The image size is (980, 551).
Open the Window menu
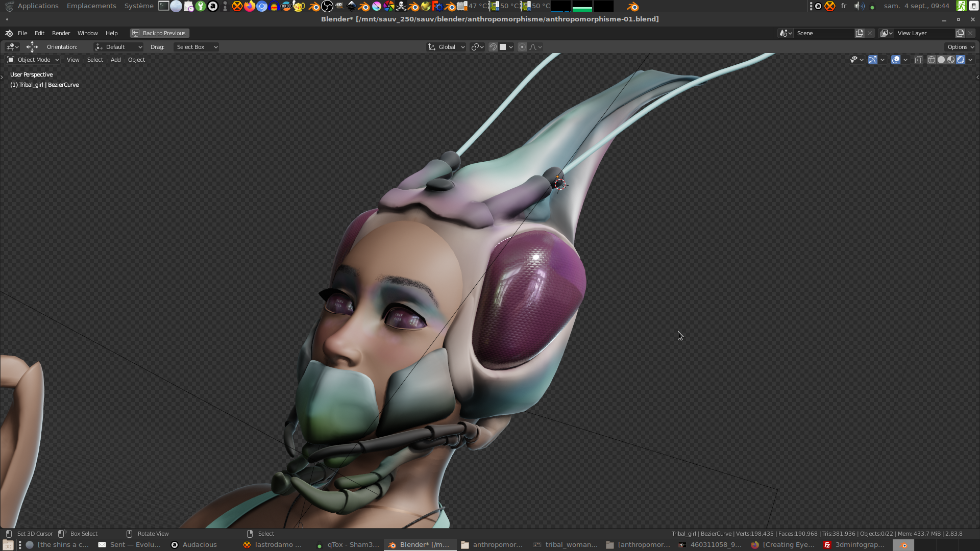pos(87,33)
